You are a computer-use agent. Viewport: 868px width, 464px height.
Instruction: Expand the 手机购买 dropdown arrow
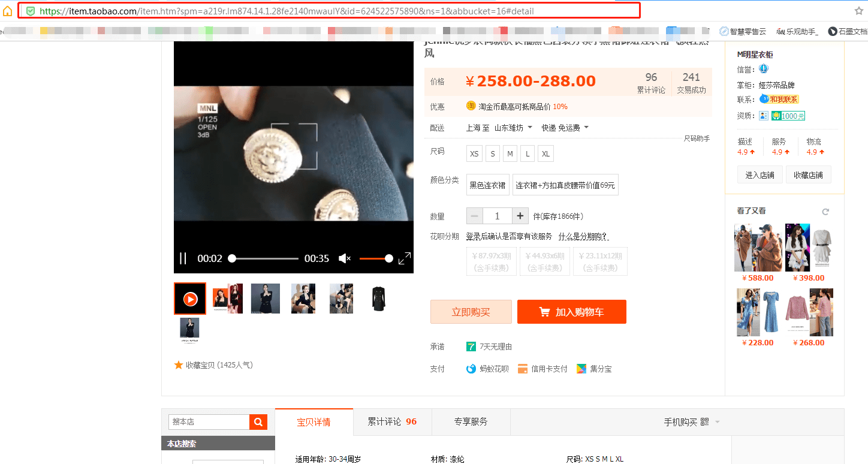[x=718, y=422]
